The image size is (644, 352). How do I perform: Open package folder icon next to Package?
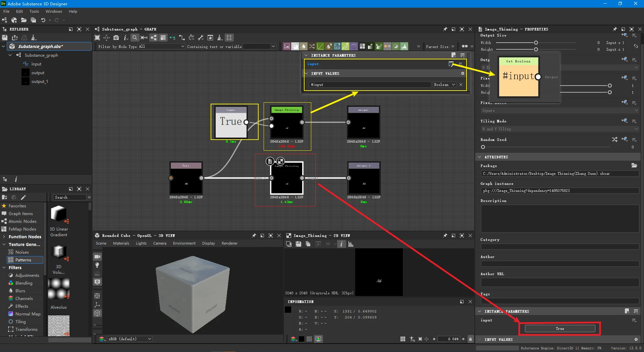click(x=634, y=165)
